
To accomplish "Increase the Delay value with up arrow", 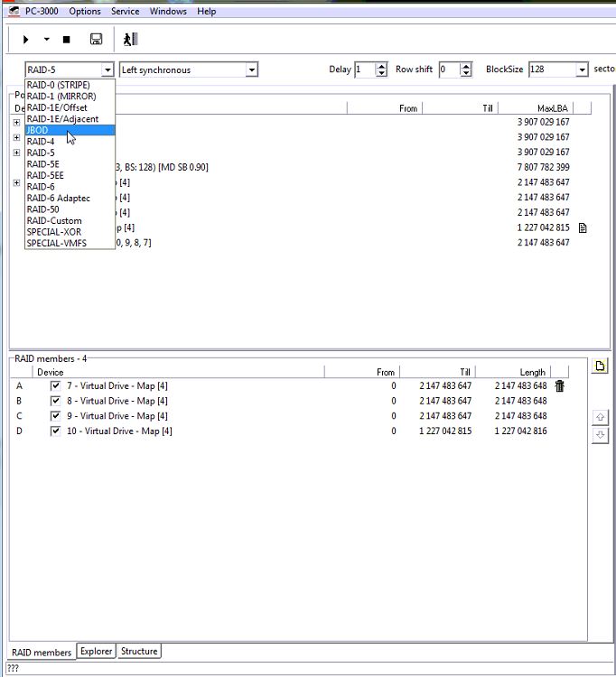I will [x=381, y=66].
